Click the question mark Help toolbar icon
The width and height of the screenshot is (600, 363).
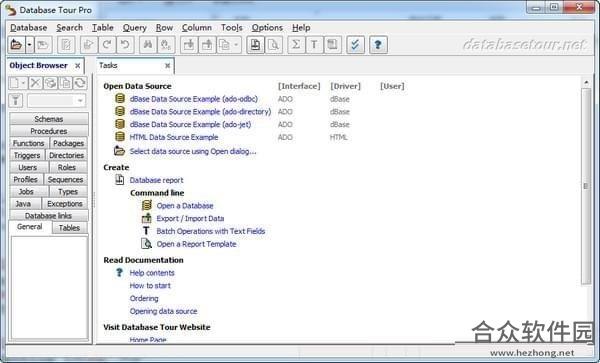click(378, 45)
